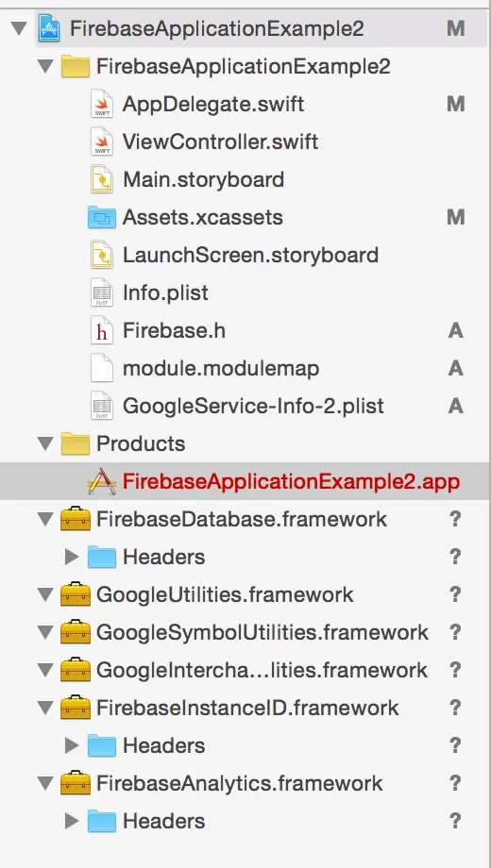Click the Firebase.h header file icon
491x868 pixels.
pyautogui.click(x=102, y=331)
